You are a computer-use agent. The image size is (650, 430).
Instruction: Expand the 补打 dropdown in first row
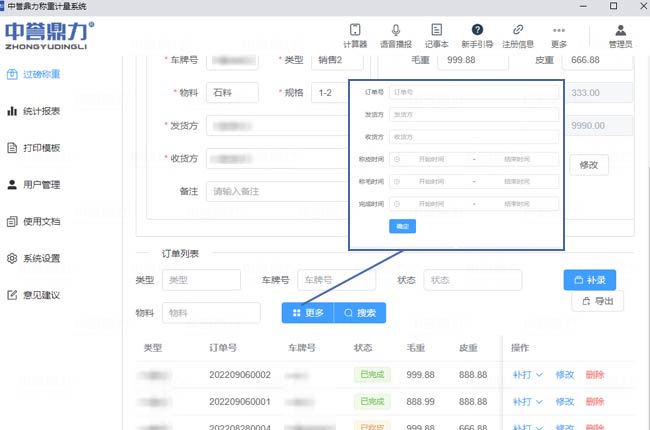click(x=527, y=375)
